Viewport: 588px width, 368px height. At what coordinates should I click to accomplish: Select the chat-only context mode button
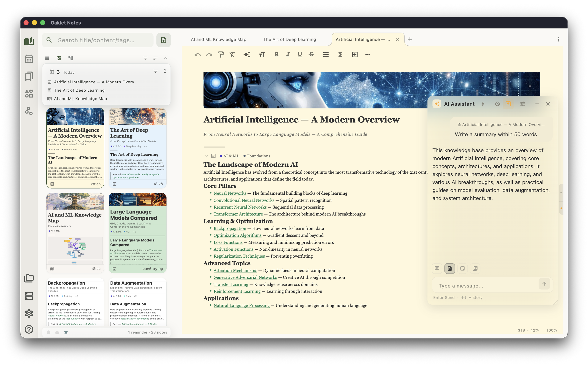point(437,268)
